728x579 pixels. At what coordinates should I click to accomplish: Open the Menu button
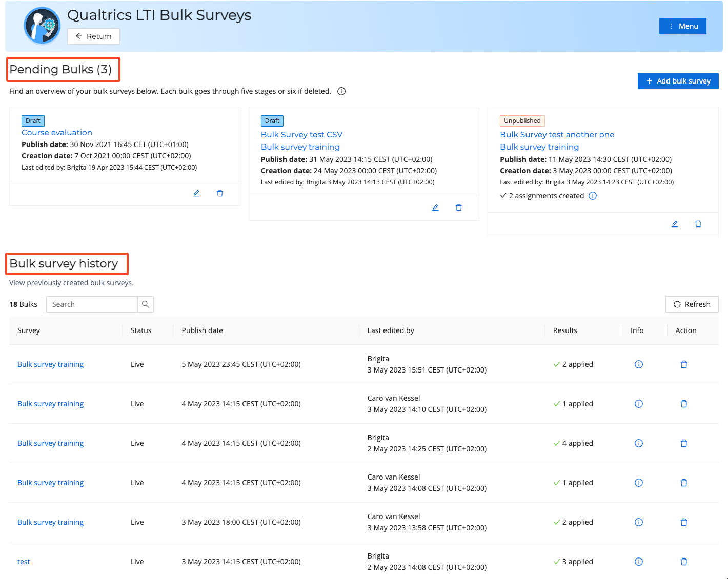(683, 26)
